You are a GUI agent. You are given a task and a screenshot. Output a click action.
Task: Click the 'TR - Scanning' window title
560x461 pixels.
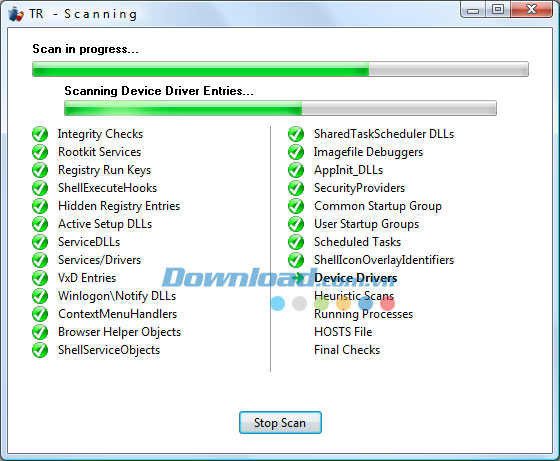[x=83, y=14]
